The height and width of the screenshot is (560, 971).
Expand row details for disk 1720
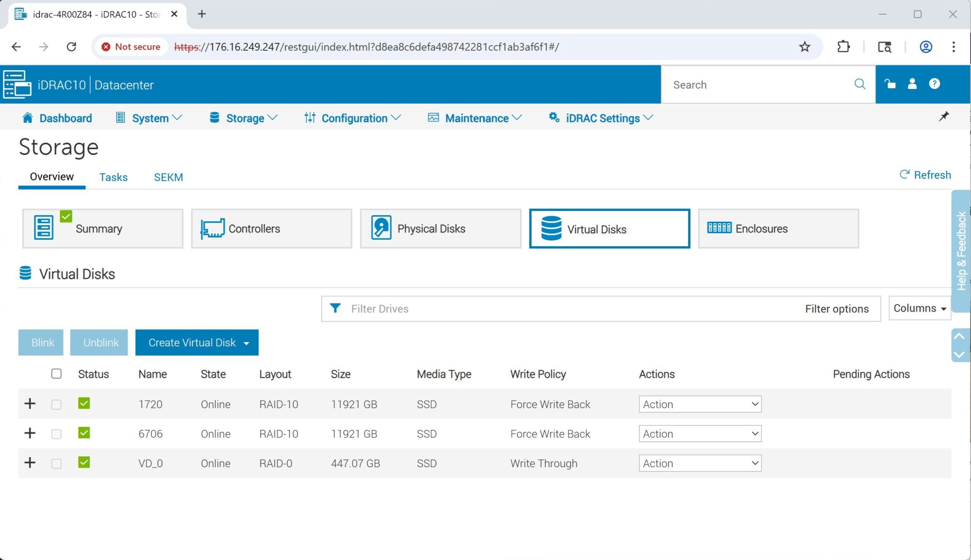[x=30, y=404]
